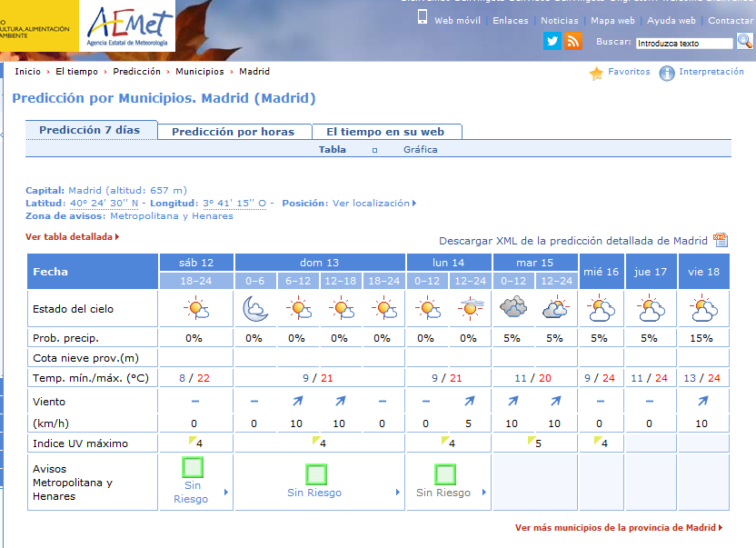Click UV index flag for mar 15

pyautogui.click(x=532, y=441)
